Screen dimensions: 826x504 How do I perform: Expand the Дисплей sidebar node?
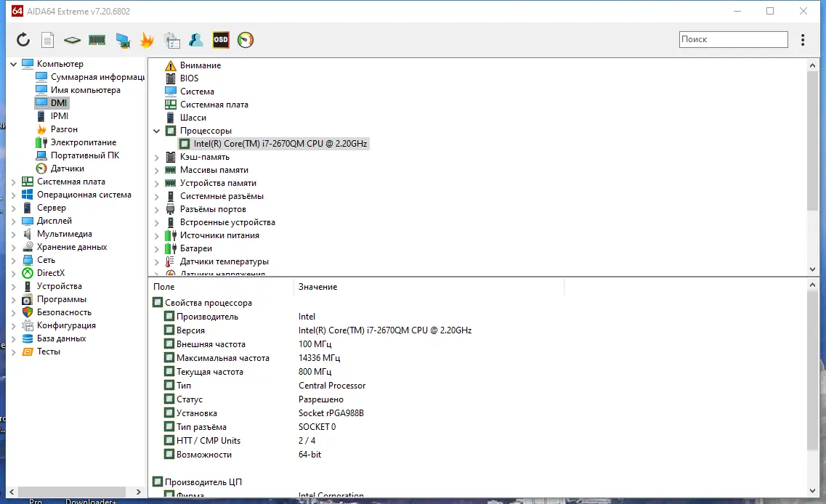coord(14,221)
